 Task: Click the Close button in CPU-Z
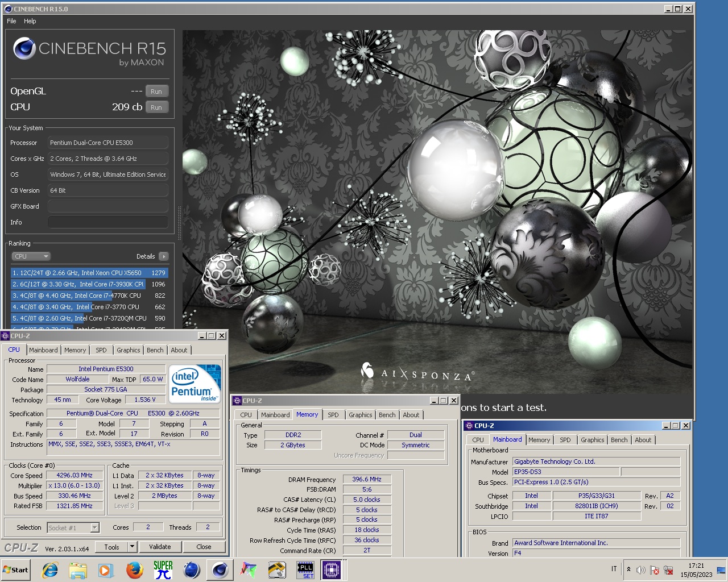pyautogui.click(x=204, y=547)
